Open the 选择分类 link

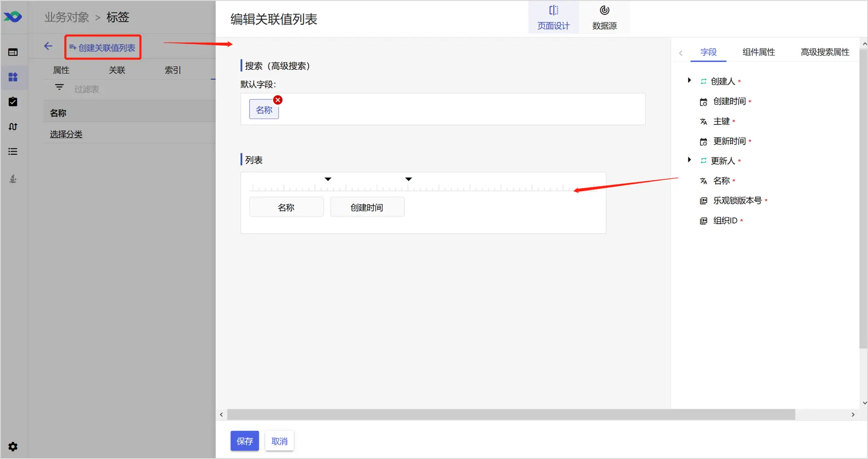[66, 134]
